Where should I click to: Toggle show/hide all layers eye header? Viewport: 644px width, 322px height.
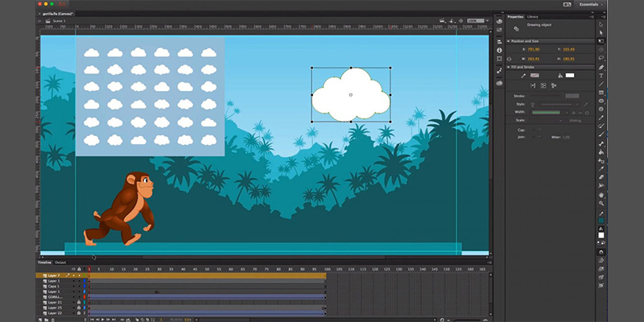(73, 269)
